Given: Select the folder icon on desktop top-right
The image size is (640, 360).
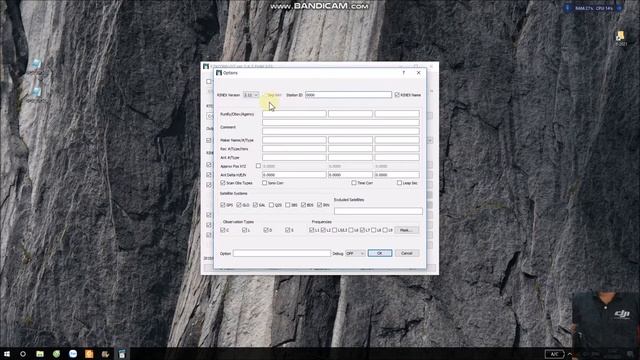Looking at the screenshot, I should [x=620, y=36].
